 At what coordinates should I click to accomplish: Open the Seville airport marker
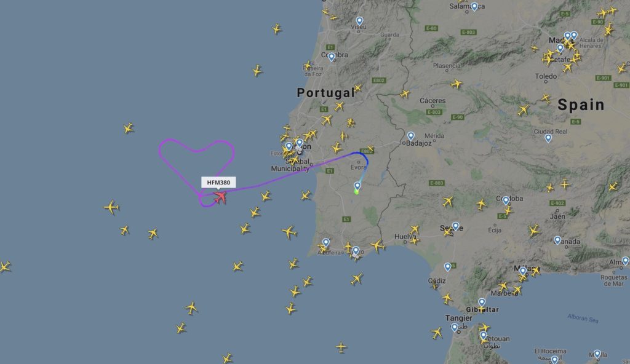455,227
